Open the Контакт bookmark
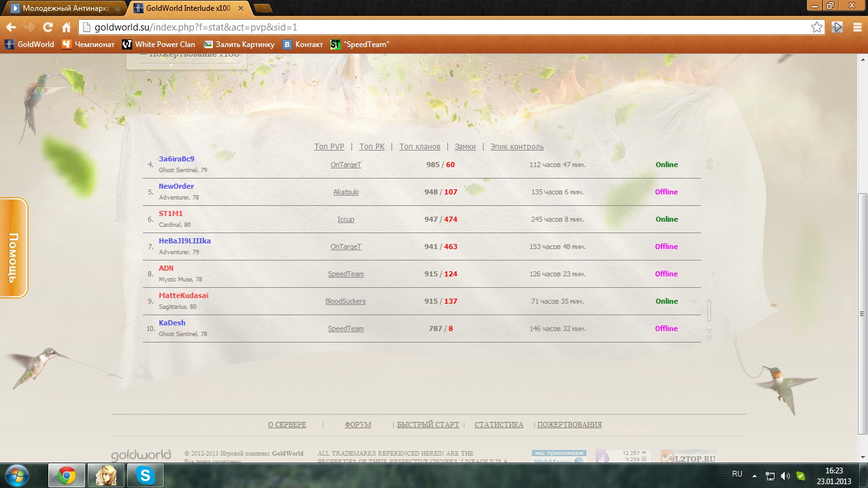Viewport: 868px width, 488px height. coord(303,44)
